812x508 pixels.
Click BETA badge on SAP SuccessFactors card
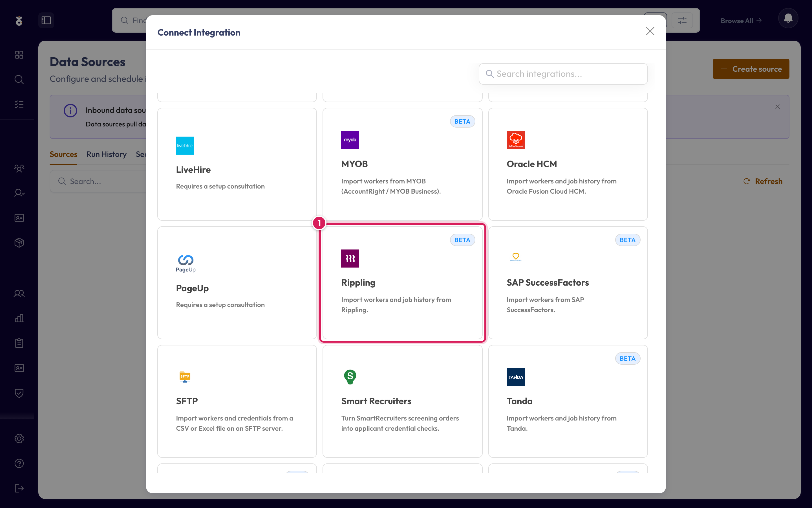pyautogui.click(x=627, y=240)
